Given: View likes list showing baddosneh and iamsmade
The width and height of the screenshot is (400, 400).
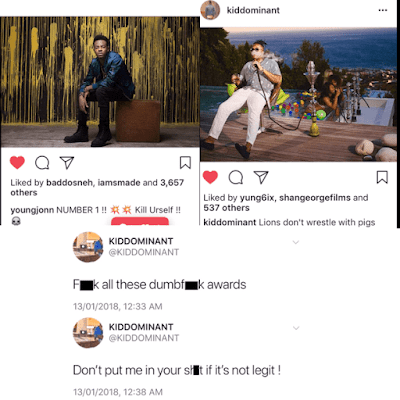Looking at the screenshot, I should click(x=97, y=187).
